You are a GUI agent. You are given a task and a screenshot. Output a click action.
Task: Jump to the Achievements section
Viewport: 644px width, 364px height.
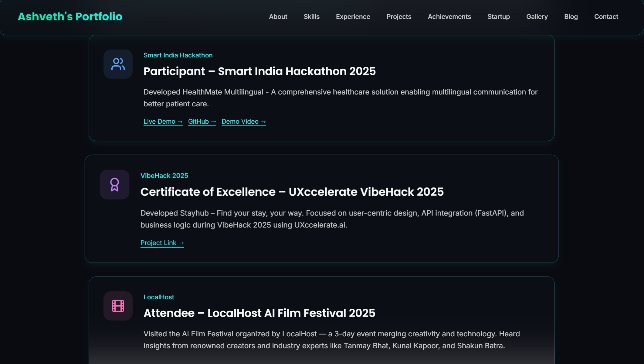click(449, 17)
